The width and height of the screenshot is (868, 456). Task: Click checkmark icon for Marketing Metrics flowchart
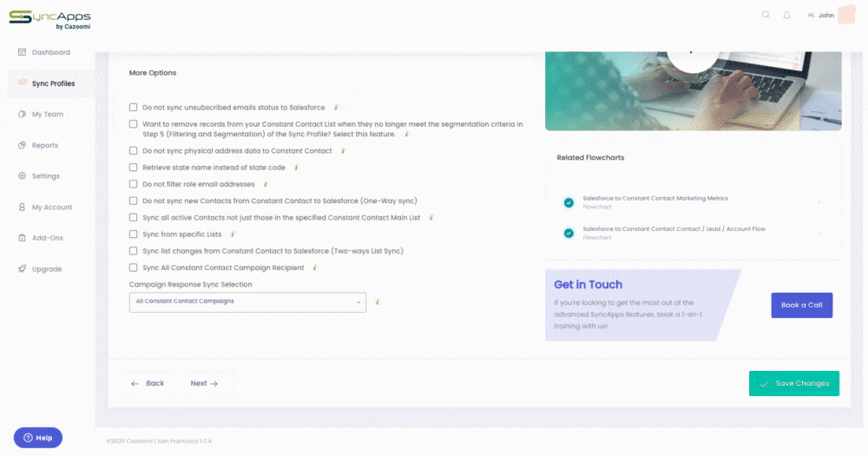569,202
